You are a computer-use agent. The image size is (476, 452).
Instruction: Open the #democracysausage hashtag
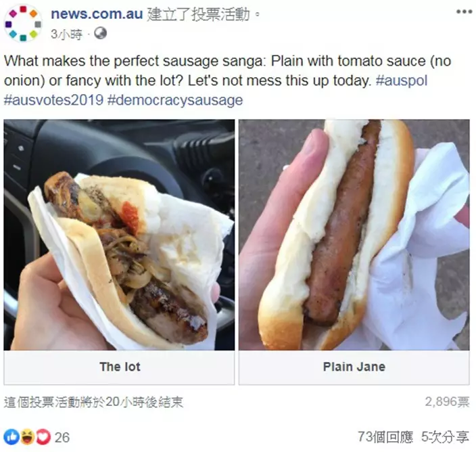175,100
